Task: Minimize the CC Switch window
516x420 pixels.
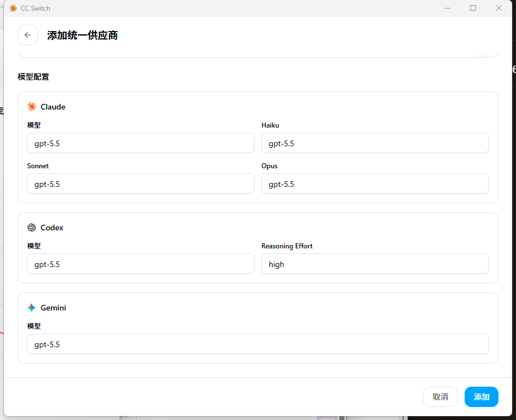Action: (448, 8)
